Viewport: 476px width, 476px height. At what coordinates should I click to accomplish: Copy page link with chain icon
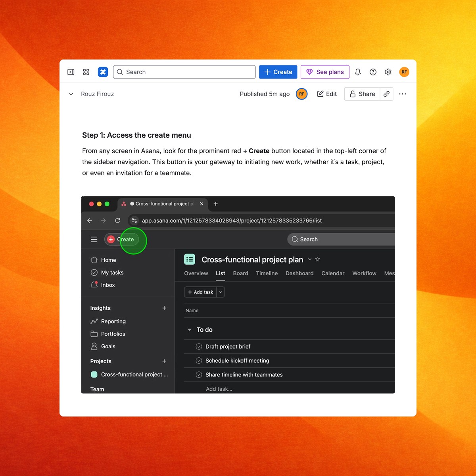click(x=386, y=94)
